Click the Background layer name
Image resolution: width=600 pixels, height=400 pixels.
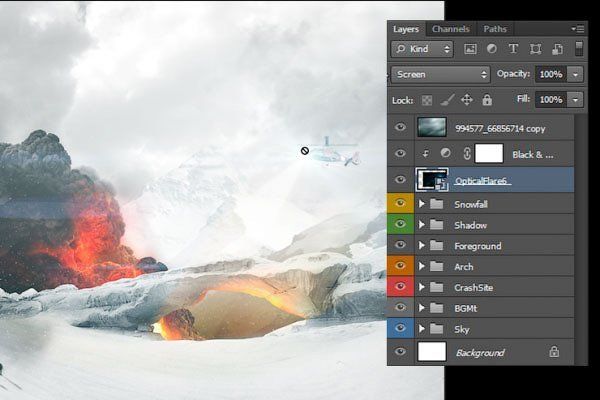pyautogui.click(x=480, y=353)
